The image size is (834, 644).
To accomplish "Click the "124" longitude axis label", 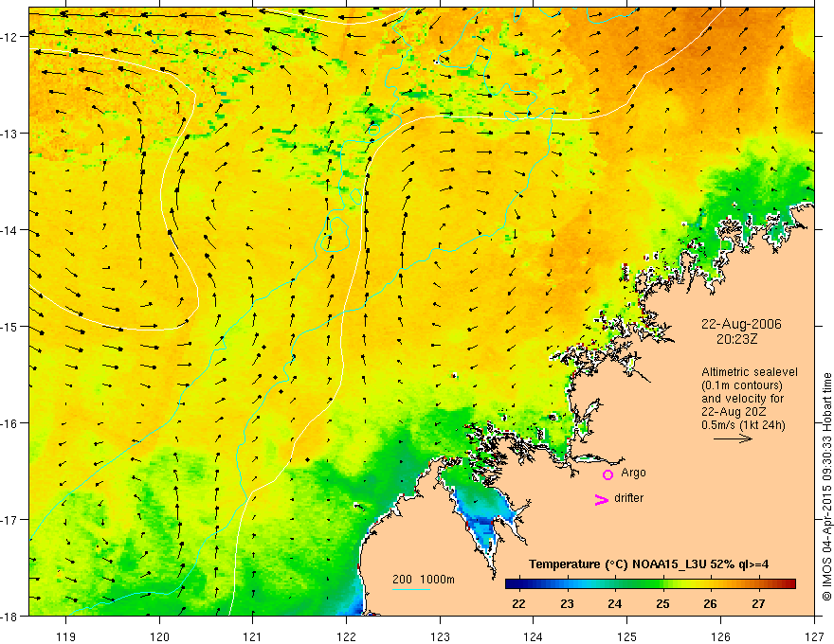I will [x=534, y=637].
